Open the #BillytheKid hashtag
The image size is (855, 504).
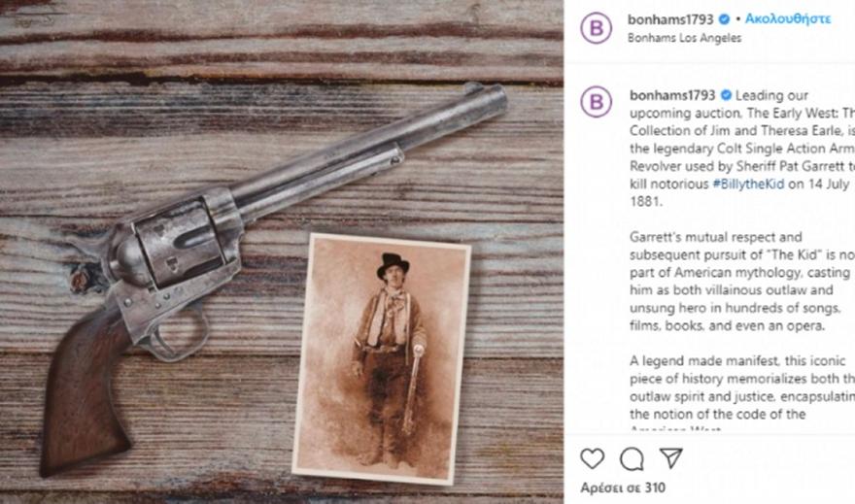pos(748,185)
